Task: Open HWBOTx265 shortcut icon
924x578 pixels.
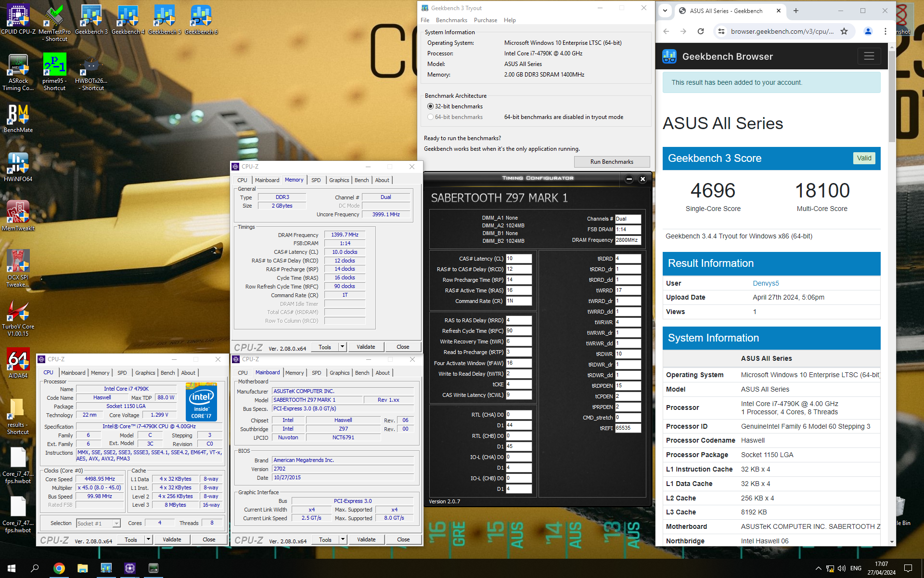Action: point(91,72)
